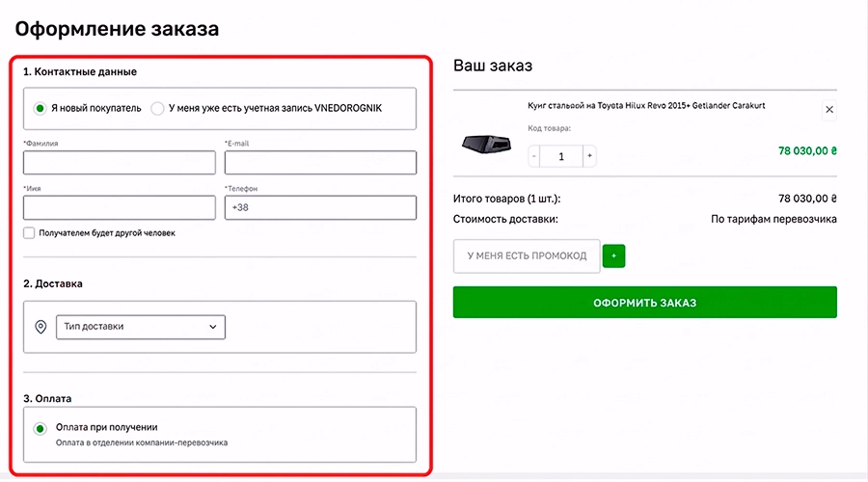This screenshot has height=482, width=868.
Task: Click the product title link for Toyota Hilux canopy
Action: click(x=646, y=105)
